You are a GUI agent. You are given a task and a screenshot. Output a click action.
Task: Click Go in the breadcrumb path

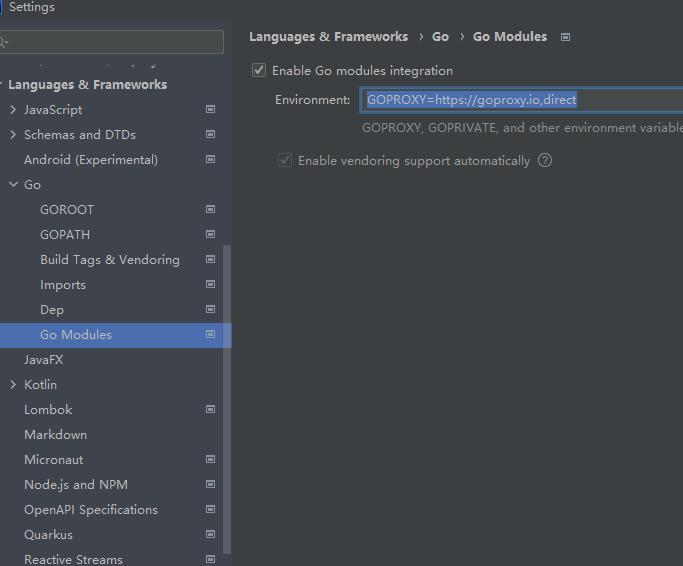440,37
